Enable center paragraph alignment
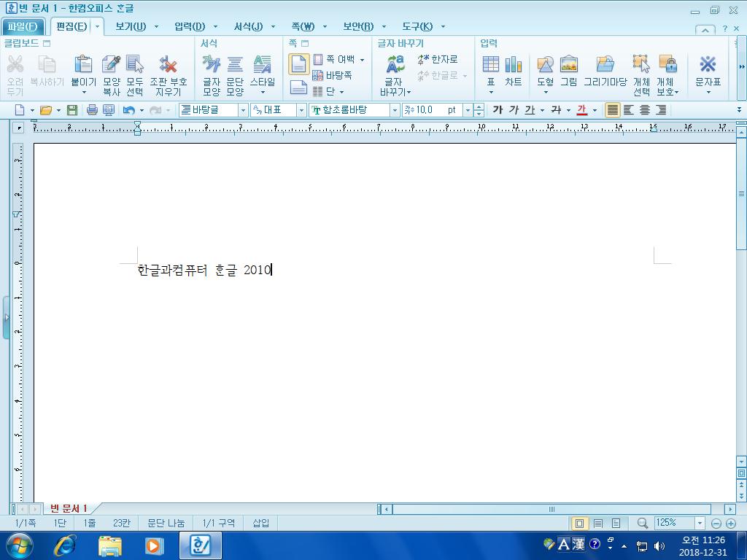Image resolution: width=747 pixels, height=560 pixels. (645, 110)
